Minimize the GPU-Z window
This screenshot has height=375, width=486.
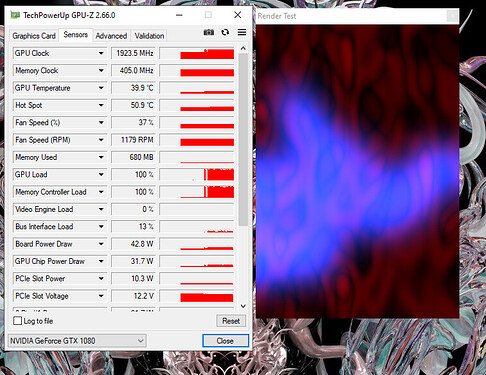tap(179, 15)
